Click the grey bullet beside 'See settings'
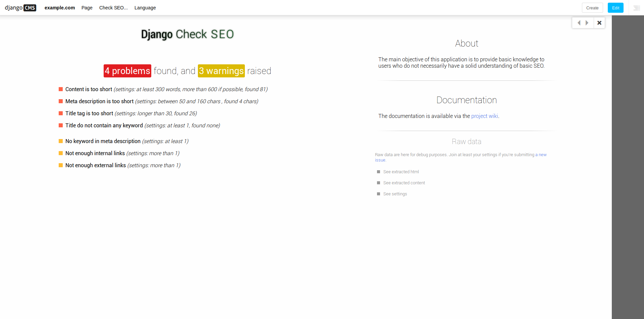The width and height of the screenshot is (644, 319). pos(379,194)
